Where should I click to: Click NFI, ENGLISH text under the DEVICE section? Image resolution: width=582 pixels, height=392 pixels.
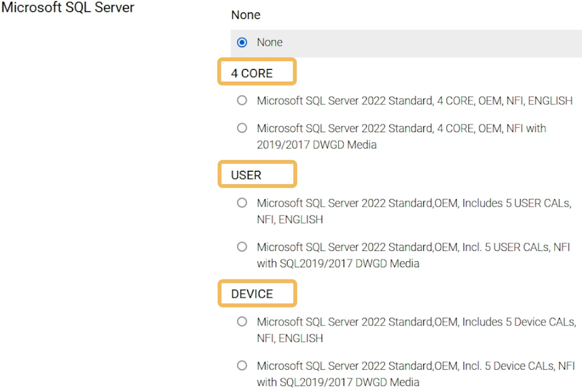coord(290,338)
